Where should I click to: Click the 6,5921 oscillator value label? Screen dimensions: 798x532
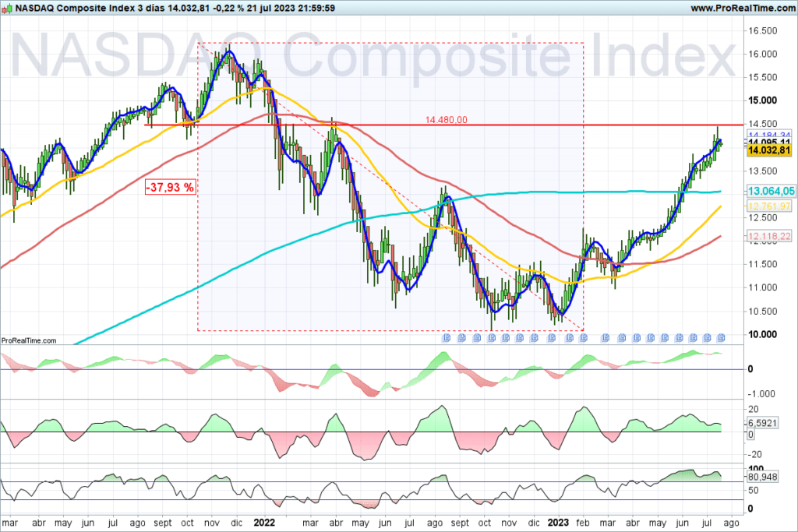[762, 423]
